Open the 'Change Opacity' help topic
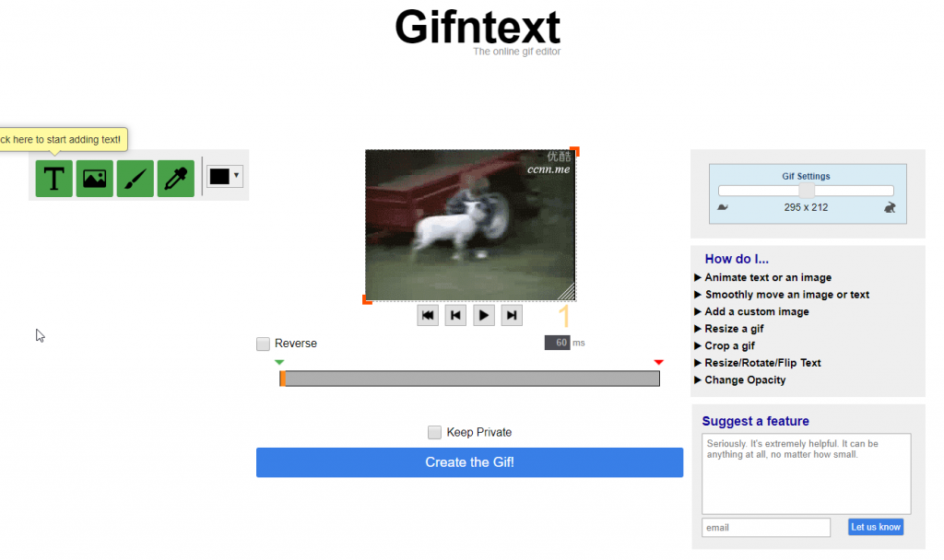This screenshot has width=944, height=560. tap(744, 379)
